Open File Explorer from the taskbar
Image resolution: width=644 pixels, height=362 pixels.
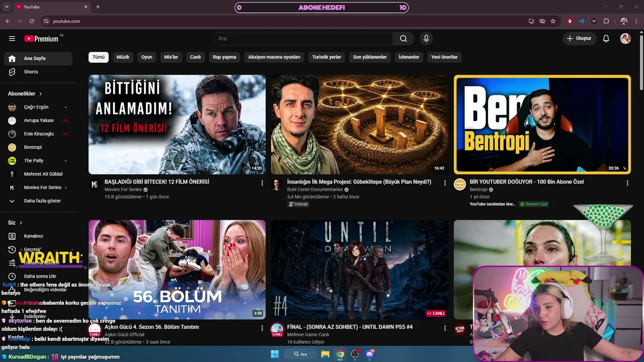pyautogui.click(x=326, y=354)
